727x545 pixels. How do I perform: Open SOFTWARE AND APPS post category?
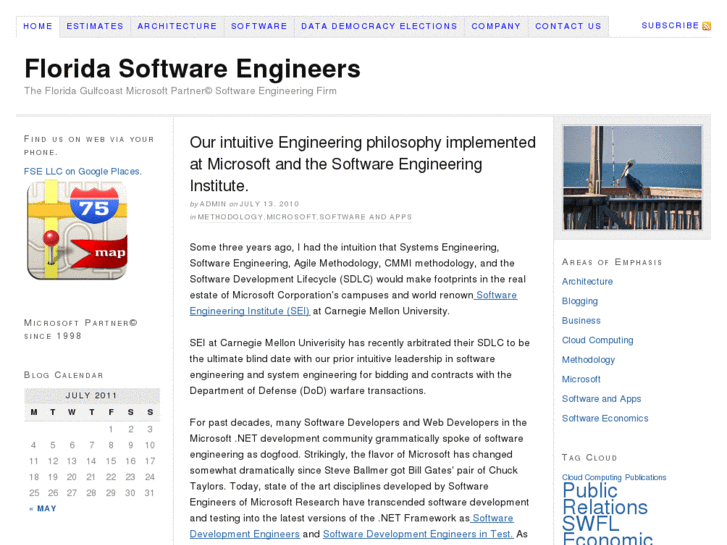pos(365,217)
